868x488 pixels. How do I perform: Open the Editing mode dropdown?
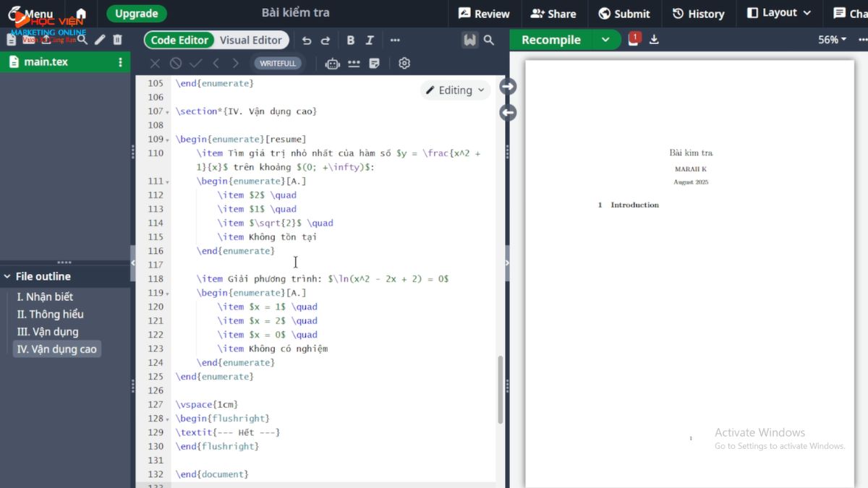455,90
